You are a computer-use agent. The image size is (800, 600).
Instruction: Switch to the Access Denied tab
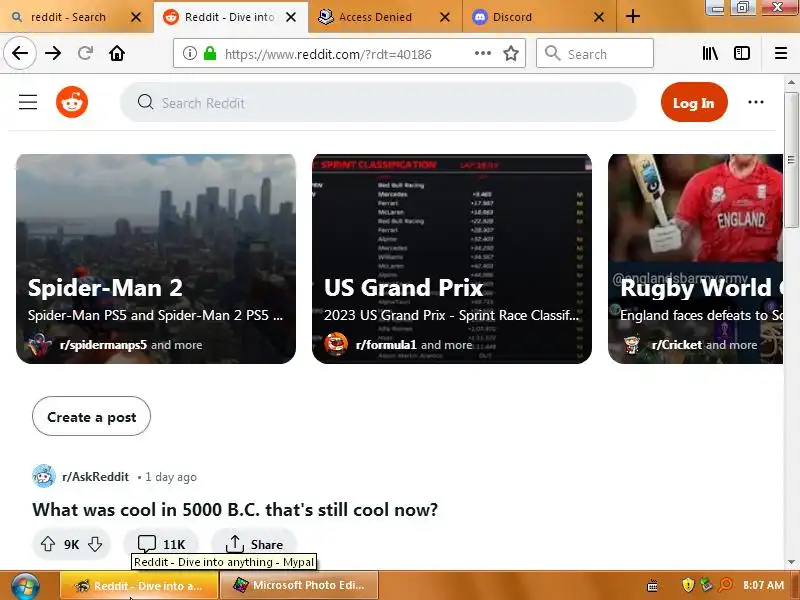pyautogui.click(x=385, y=17)
